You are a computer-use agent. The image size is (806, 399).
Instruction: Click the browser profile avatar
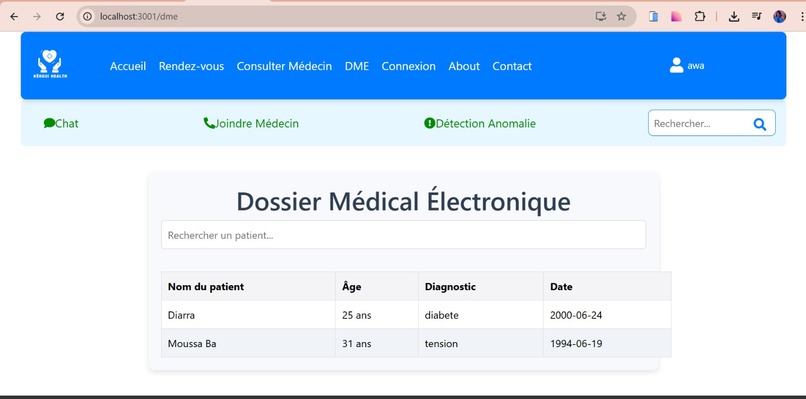coord(779,16)
